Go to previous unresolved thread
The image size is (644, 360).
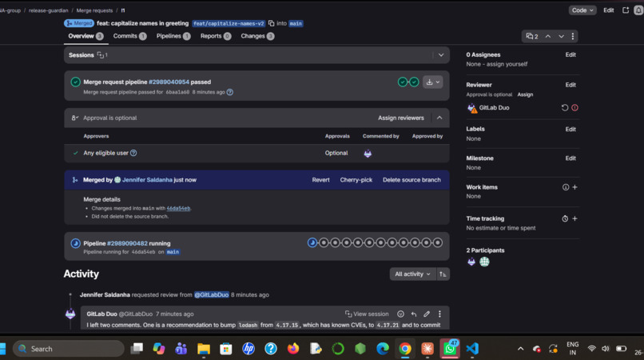tap(548, 36)
